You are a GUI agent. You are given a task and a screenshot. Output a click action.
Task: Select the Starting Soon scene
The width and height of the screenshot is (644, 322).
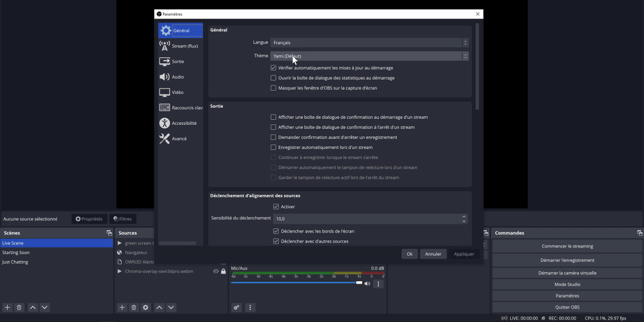click(x=16, y=253)
